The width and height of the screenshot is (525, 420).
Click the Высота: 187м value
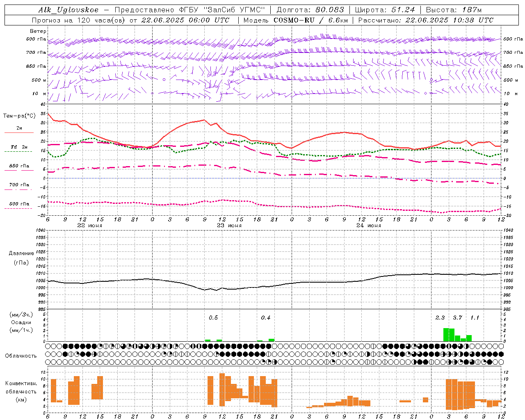tap(454, 10)
